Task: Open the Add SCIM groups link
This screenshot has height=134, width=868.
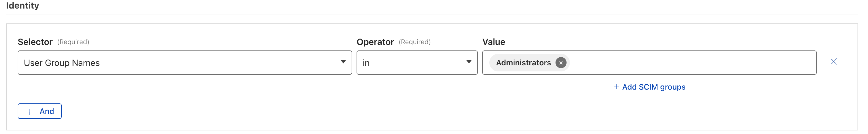Action: [x=653, y=87]
